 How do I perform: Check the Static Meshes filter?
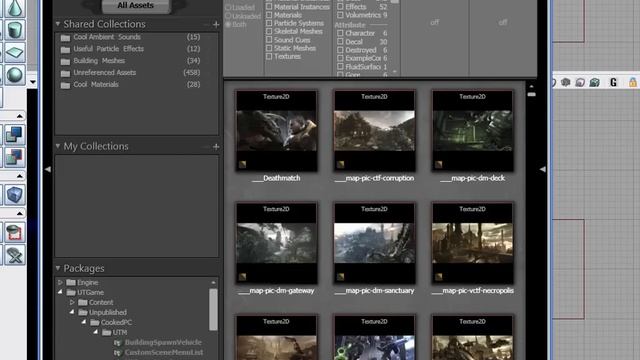(x=269, y=48)
